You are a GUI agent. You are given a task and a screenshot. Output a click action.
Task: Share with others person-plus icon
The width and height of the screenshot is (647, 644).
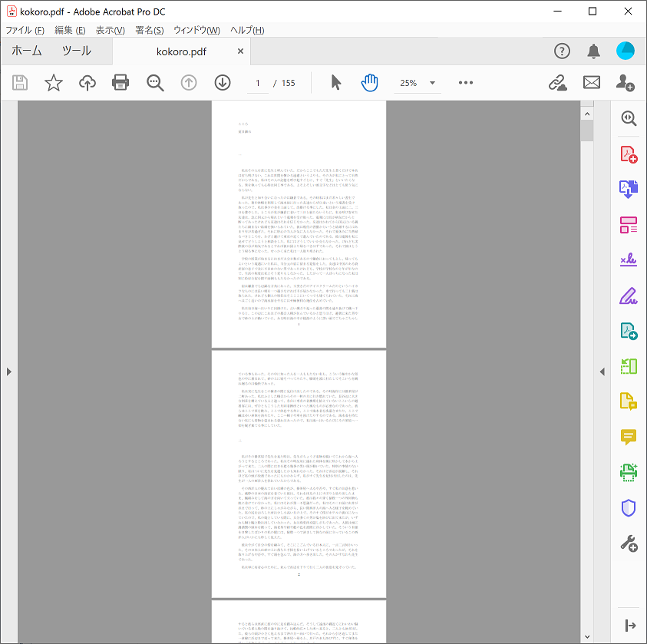point(626,83)
